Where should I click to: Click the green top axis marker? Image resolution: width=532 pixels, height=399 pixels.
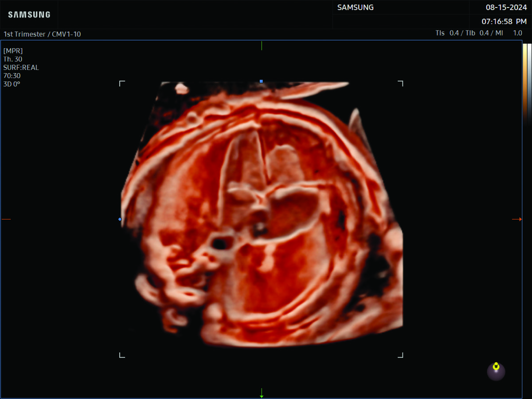[x=262, y=45]
